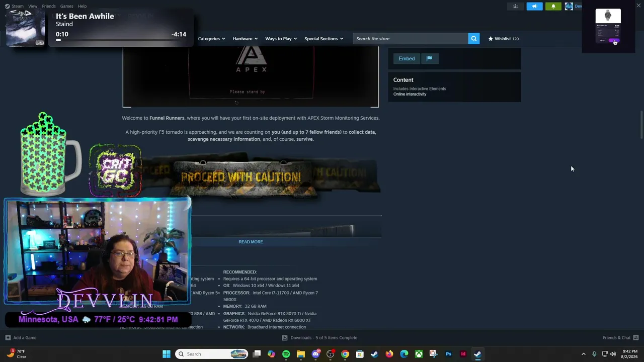Expand the Special Sections dropdown
This screenshot has height=362, width=644.
[x=324, y=39]
